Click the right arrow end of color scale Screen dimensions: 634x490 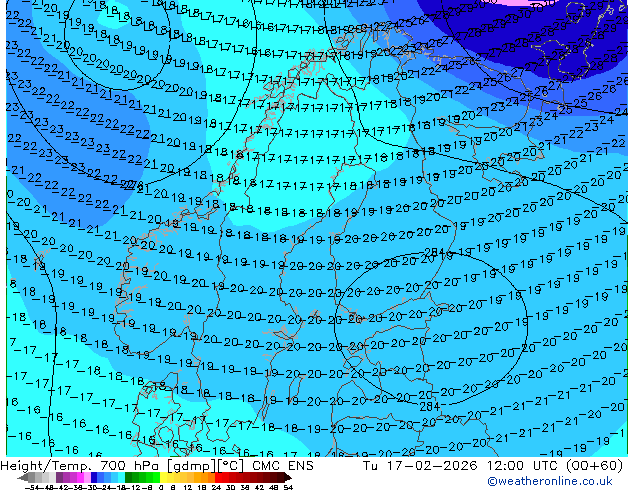(288, 478)
